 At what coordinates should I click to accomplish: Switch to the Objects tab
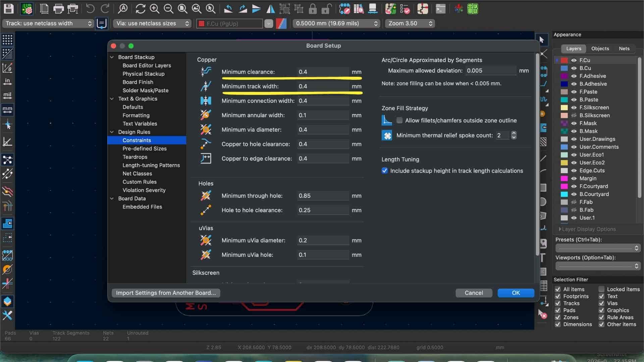pos(600,49)
